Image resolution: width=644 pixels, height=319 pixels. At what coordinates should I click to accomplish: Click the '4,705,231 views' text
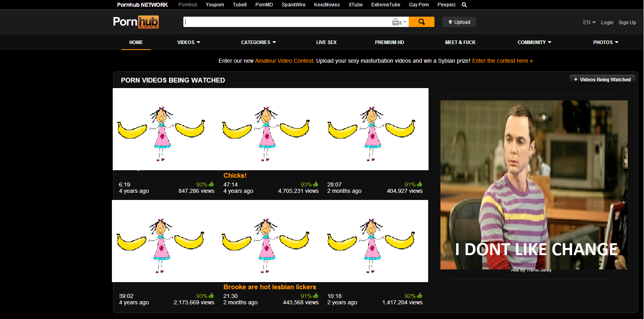[x=298, y=191]
